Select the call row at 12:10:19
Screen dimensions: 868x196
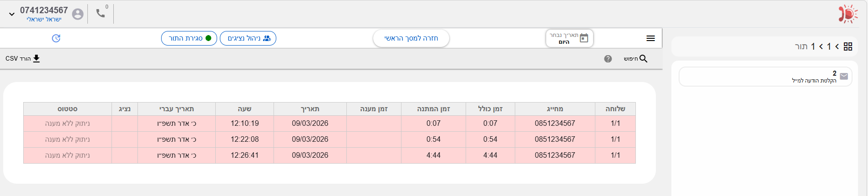(x=329, y=124)
